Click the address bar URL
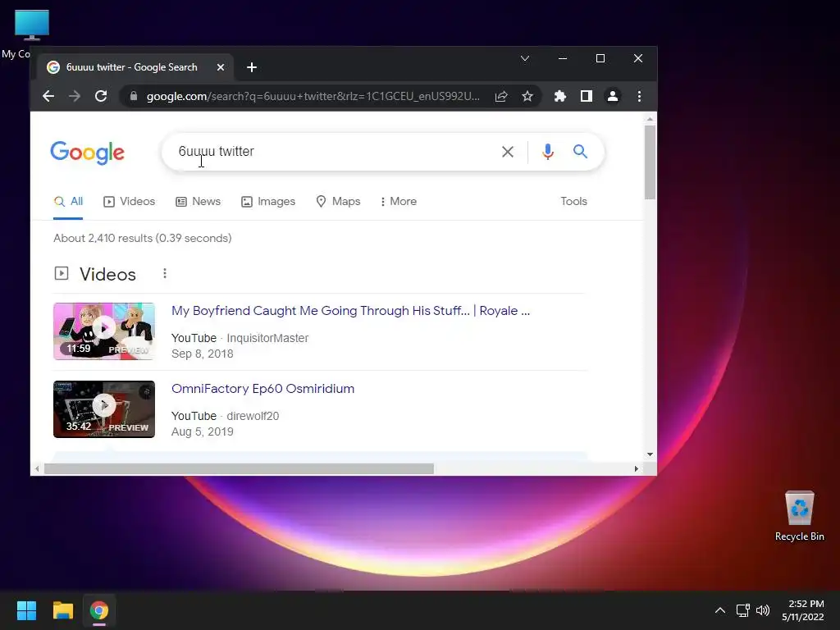The image size is (840, 630). (x=313, y=97)
